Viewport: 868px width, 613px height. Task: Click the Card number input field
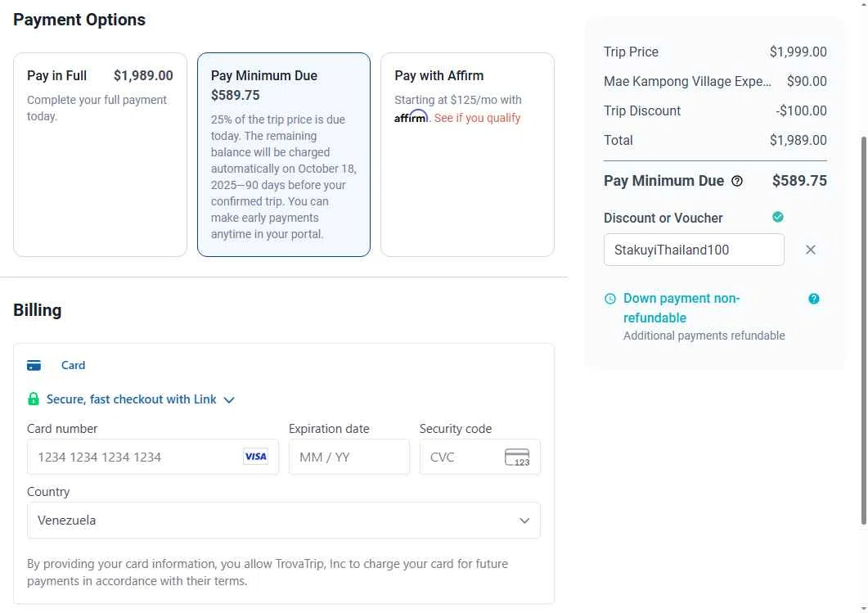153,457
